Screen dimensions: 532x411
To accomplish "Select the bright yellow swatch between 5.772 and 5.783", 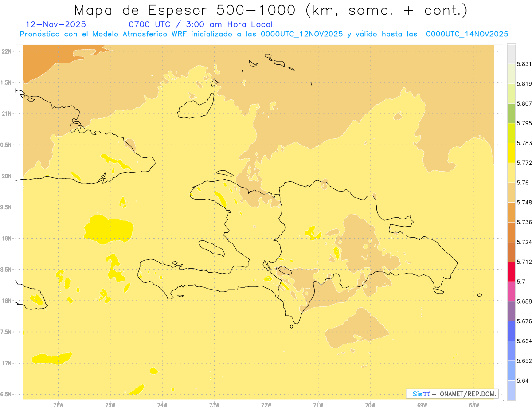I will coord(511,153).
